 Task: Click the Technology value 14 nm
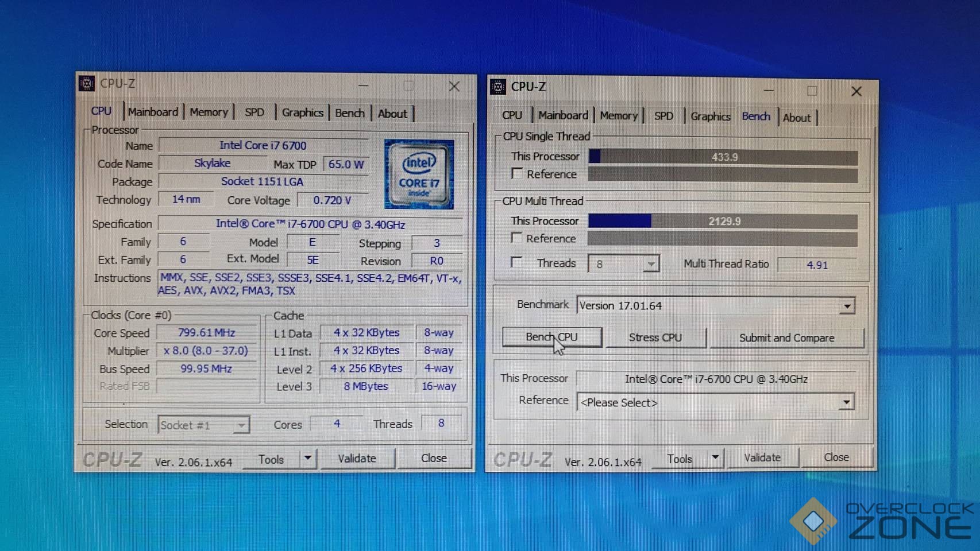186,200
